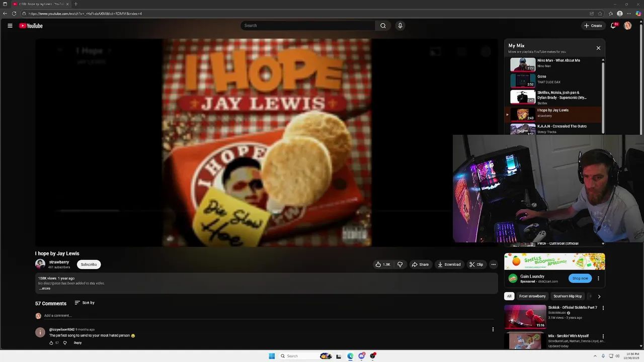Like the comment by izzywilson9242

[51, 343]
